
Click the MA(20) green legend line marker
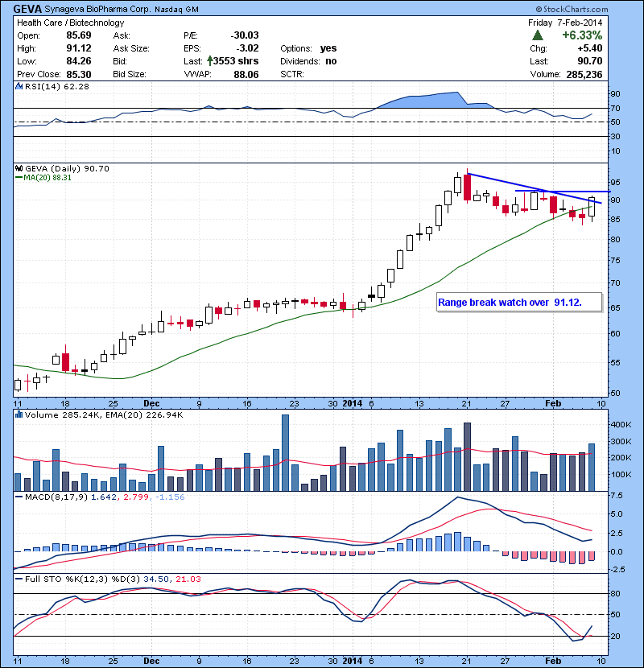click(x=19, y=178)
